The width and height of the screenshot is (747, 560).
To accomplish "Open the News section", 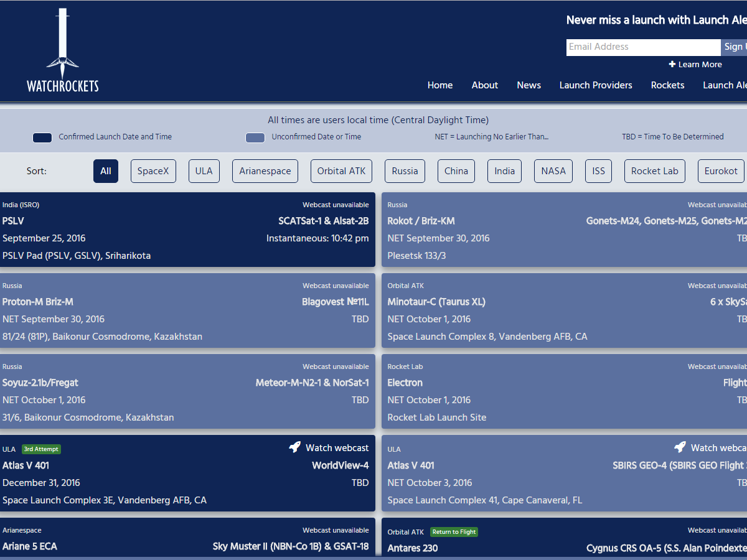I will tap(529, 85).
